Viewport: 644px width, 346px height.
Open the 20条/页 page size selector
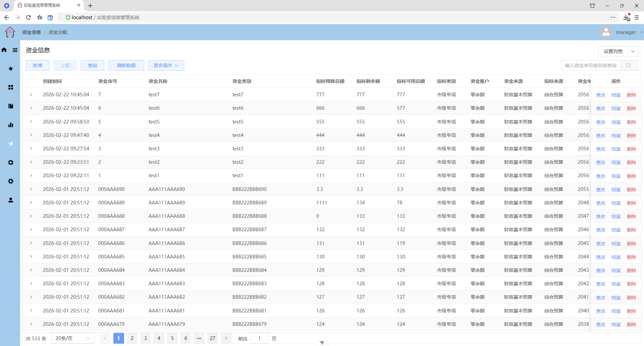click(73, 338)
